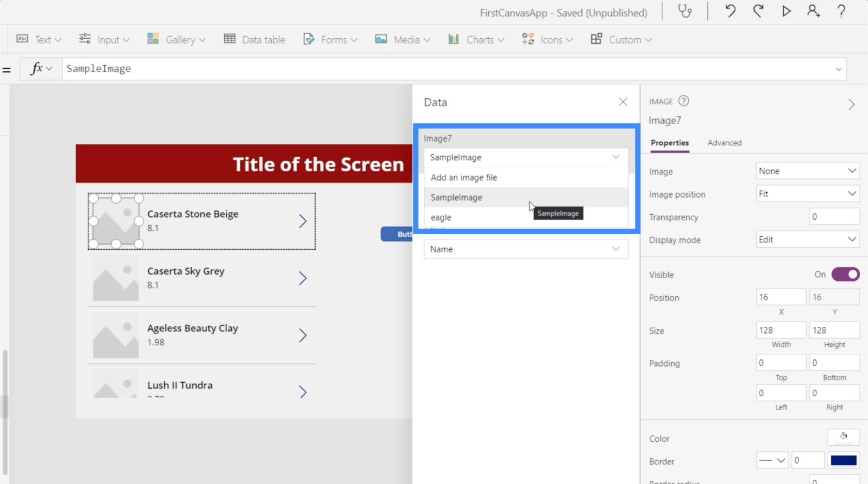The image size is (868, 484).
Task: Toggle the Visible switch off
Action: coord(845,274)
